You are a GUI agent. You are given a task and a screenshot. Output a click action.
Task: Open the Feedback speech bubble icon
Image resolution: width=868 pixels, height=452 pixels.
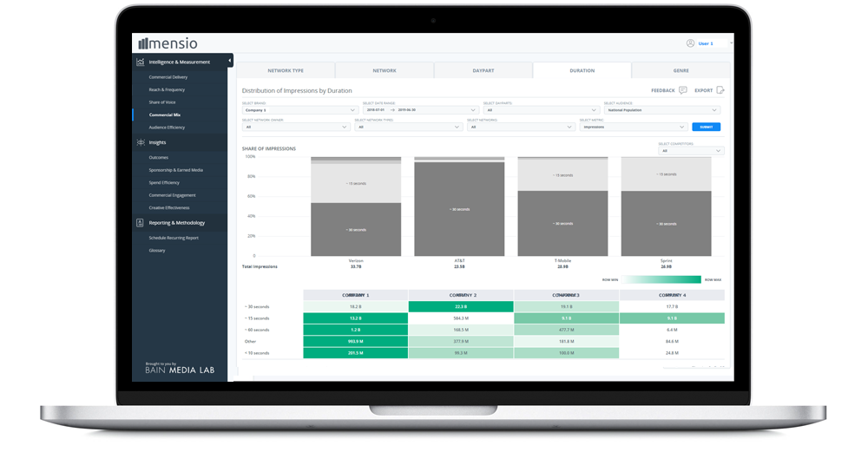click(683, 90)
